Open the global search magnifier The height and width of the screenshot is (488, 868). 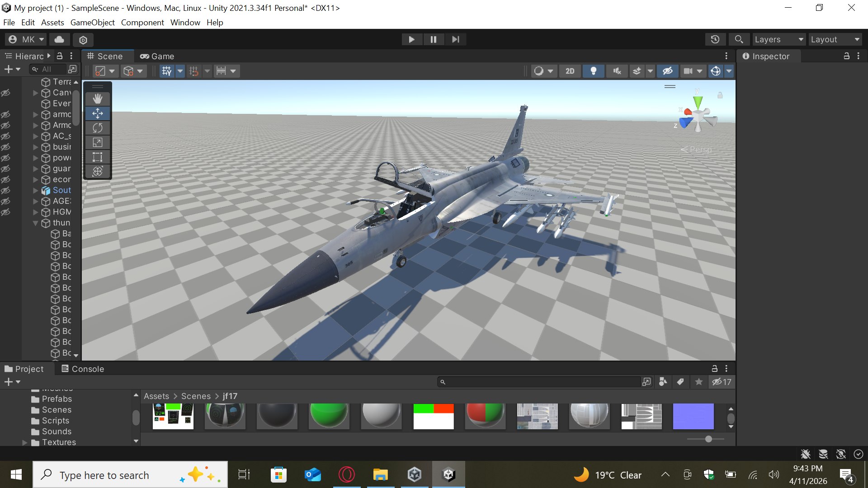(739, 39)
